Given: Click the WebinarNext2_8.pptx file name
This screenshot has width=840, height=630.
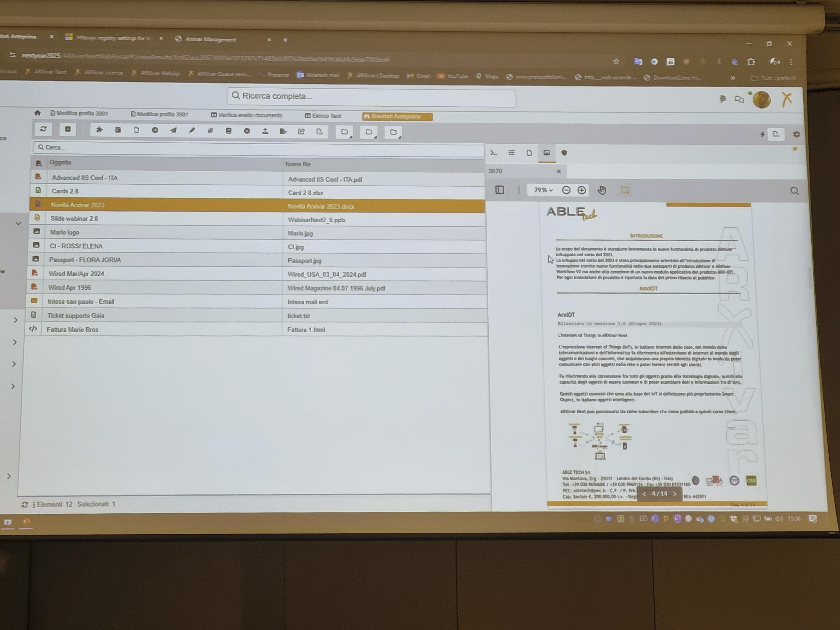Looking at the screenshot, I should point(317,220).
